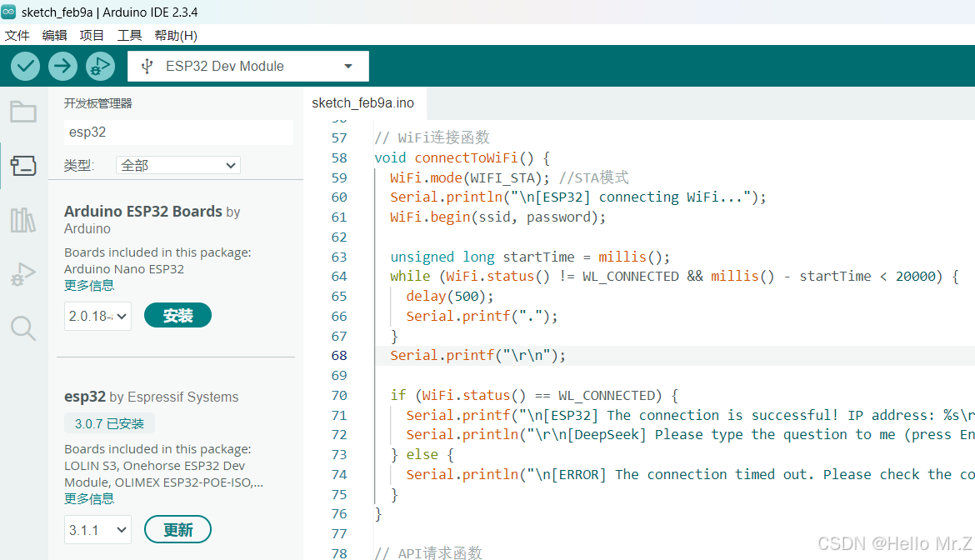Screen dimensions: 975x560
Task: Open the Search sidebar magnifier icon
Action: [x=23, y=328]
